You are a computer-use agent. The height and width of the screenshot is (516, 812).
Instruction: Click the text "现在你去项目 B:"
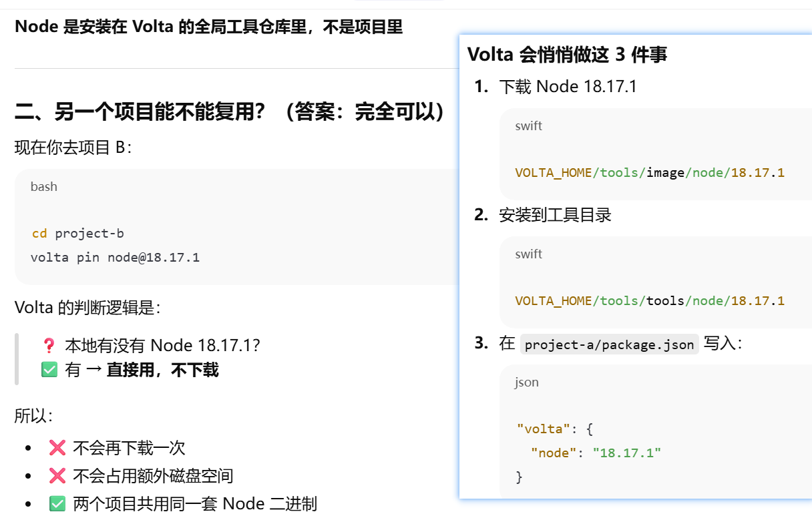coord(73,148)
